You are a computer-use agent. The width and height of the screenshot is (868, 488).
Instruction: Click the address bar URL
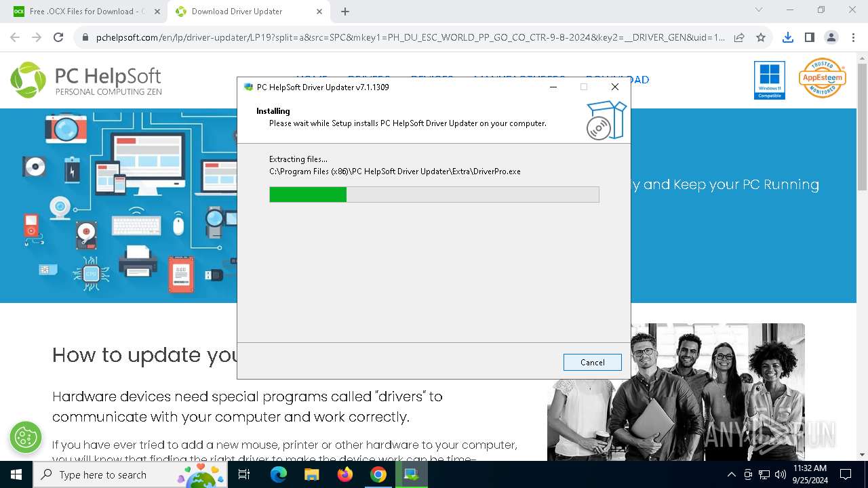tap(410, 37)
